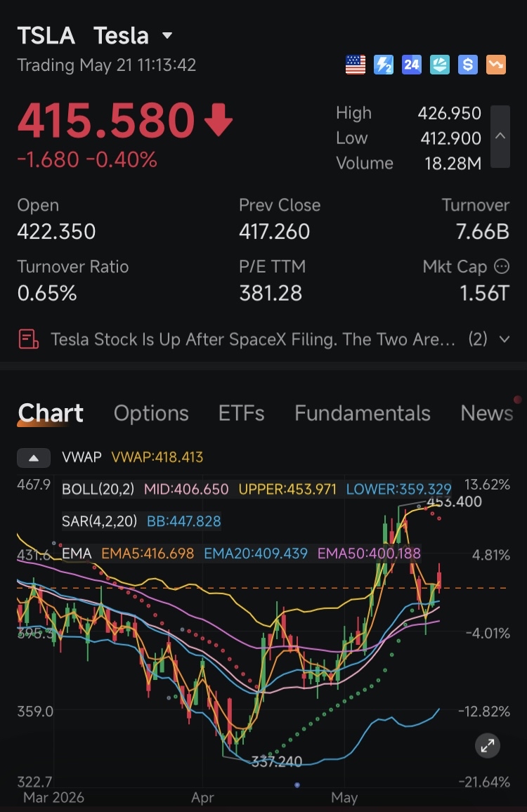Tap the blue dollar sign icon
Viewport: 527px width, 812px height.
pyautogui.click(x=467, y=65)
